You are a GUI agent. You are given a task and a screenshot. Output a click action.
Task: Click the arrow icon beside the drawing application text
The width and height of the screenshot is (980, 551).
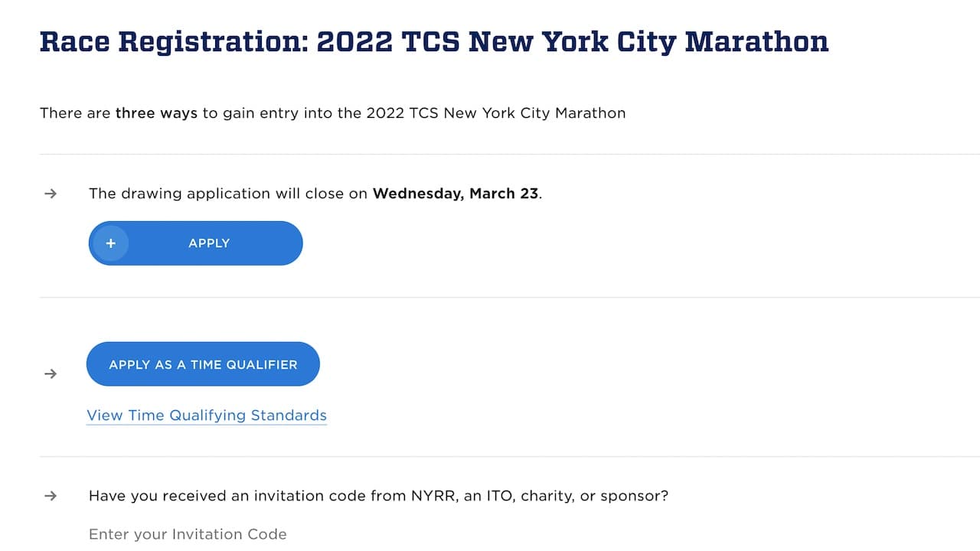coord(51,194)
